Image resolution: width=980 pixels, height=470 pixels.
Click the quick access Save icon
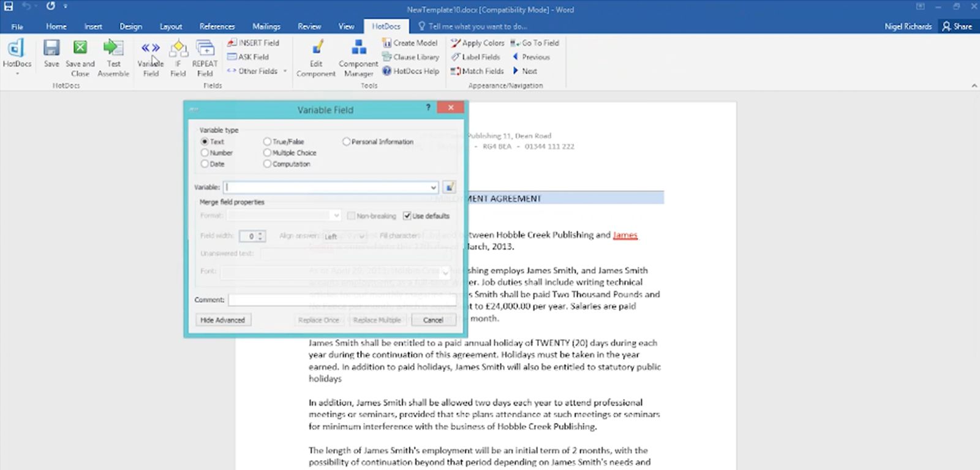pyautogui.click(x=9, y=6)
